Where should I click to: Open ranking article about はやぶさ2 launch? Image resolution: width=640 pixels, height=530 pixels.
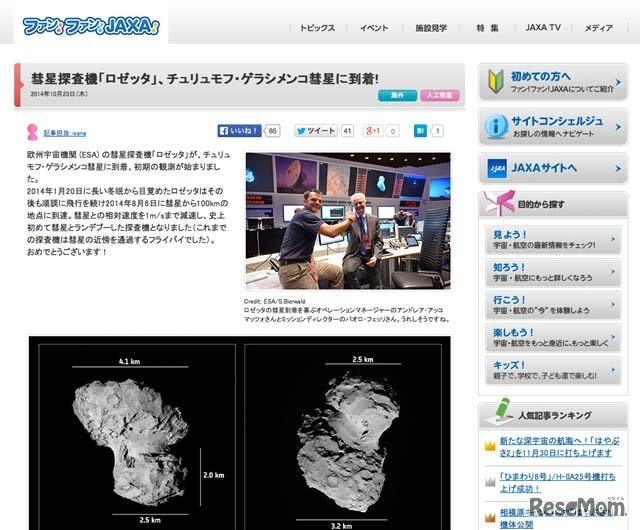pyautogui.click(x=559, y=447)
